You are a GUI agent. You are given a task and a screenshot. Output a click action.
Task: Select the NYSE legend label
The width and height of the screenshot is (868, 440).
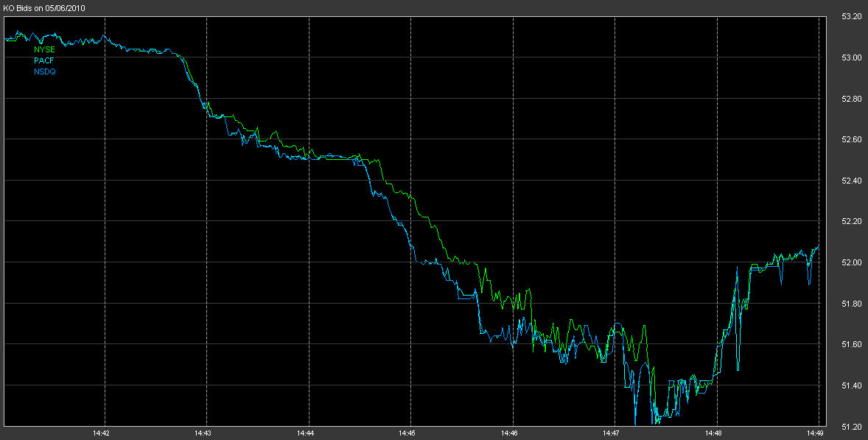point(44,50)
